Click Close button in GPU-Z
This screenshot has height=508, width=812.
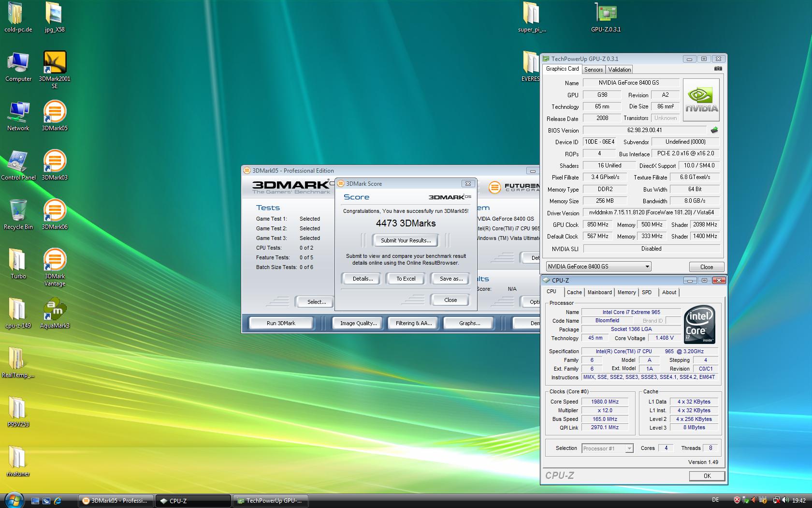[706, 267]
